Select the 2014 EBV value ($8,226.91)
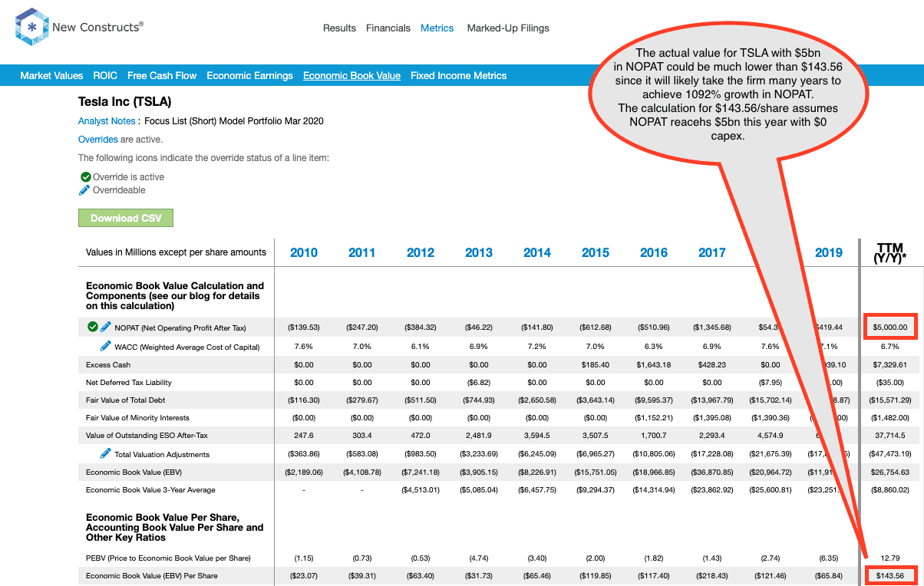The image size is (924, 586). coord(537,472)
